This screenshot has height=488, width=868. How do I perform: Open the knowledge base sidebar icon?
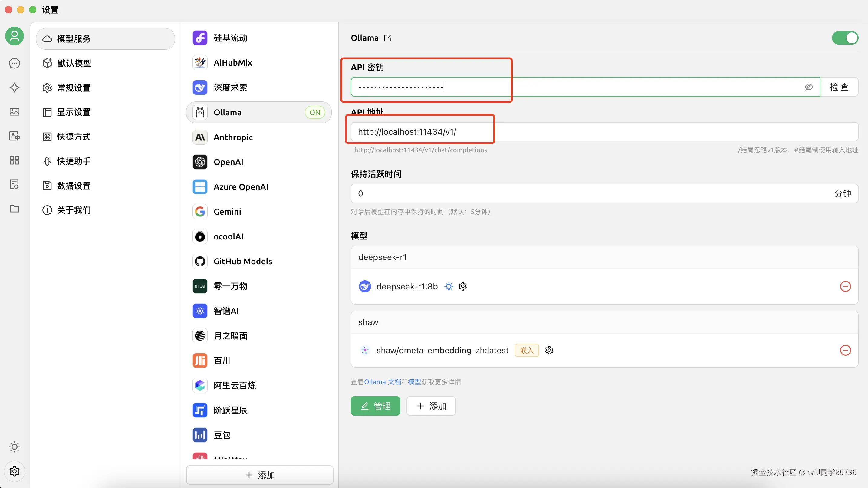[x=15, y=184]
